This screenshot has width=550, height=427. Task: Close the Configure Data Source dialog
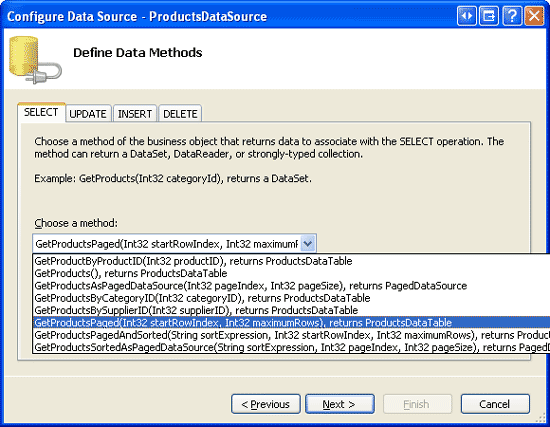pyautogui.click(x=534, y=16)
